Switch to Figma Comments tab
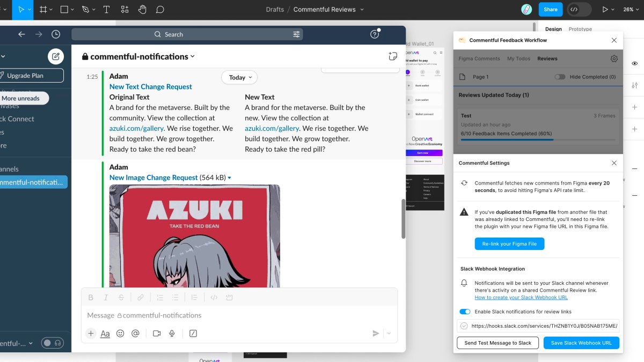644x362 pixels. [x=479, y=58]
